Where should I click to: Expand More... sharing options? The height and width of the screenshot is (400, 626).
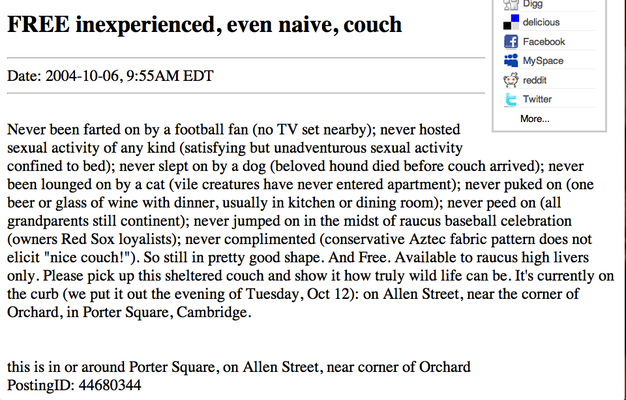(535, 119)
